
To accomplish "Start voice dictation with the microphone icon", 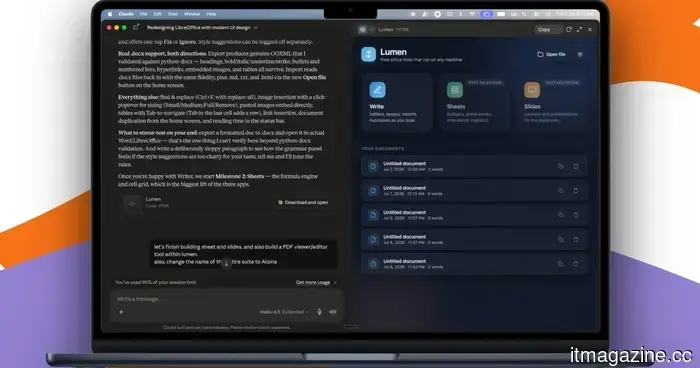I will (319, 312).
